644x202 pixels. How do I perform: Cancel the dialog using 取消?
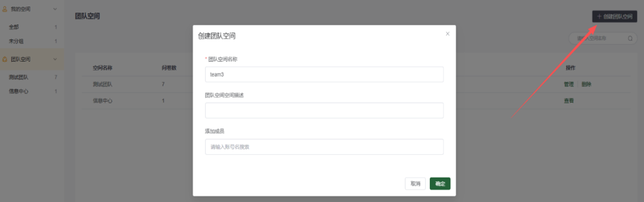[x=415, y=184]
